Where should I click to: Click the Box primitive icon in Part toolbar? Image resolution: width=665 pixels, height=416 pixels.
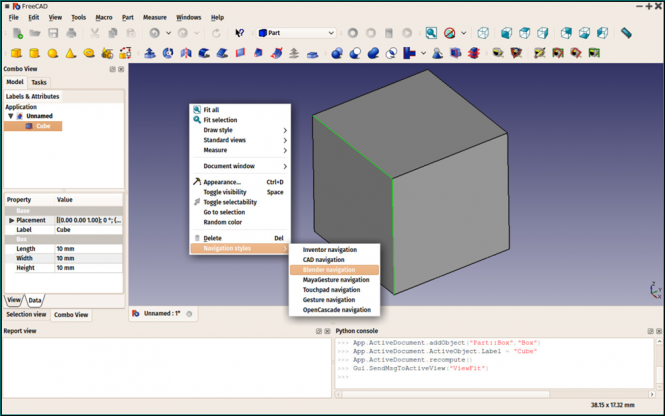pyautogui.click(x=16, y=53)
